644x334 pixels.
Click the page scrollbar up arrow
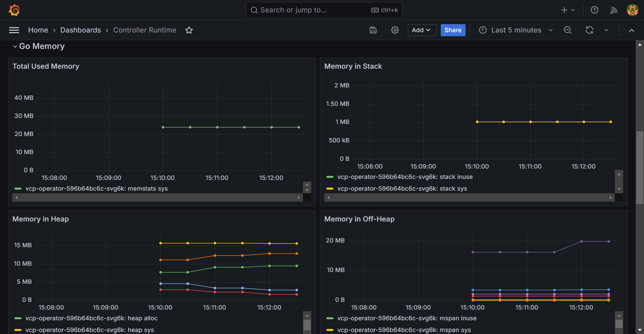tap(640, 45)
